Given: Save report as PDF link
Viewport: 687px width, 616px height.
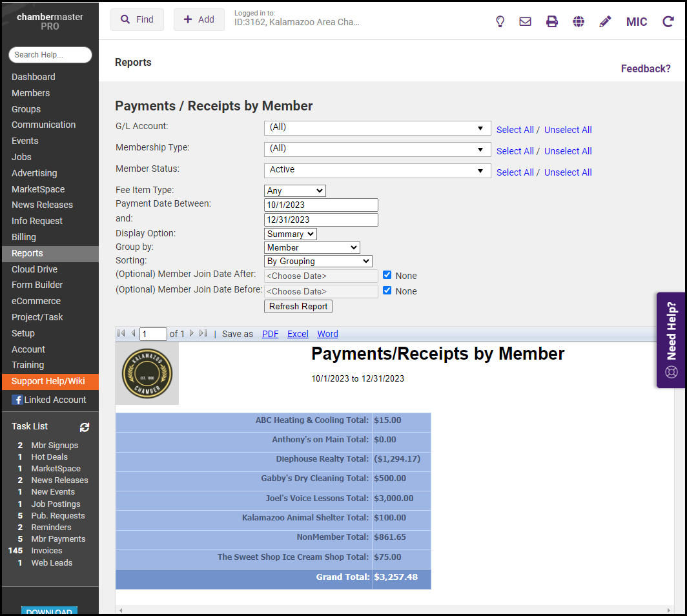Looking at the screenshot, I should click(x=270, y=334).
